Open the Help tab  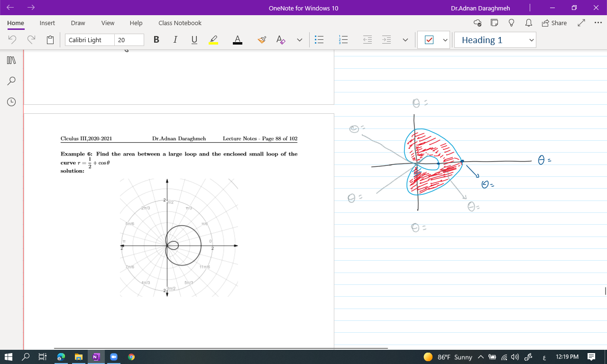click(136, 23)
